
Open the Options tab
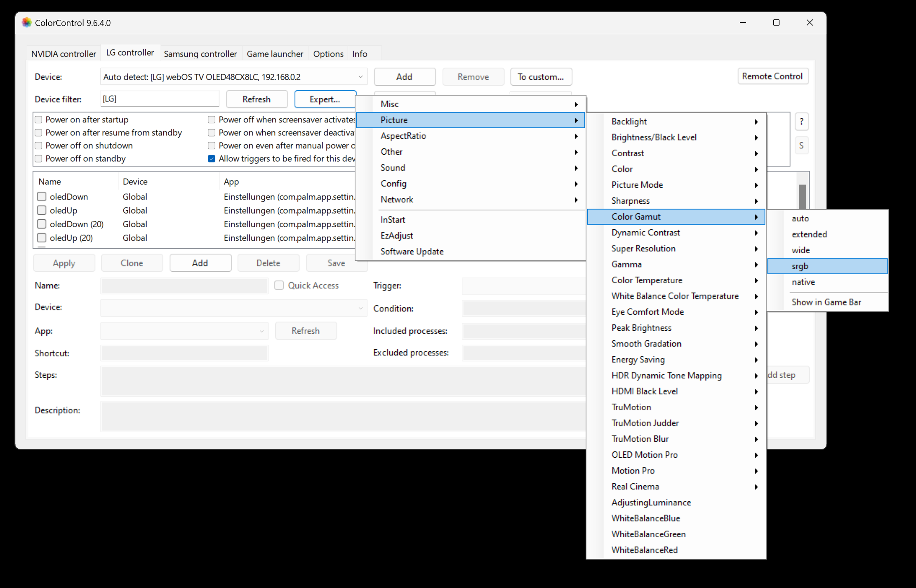[328, 54]
